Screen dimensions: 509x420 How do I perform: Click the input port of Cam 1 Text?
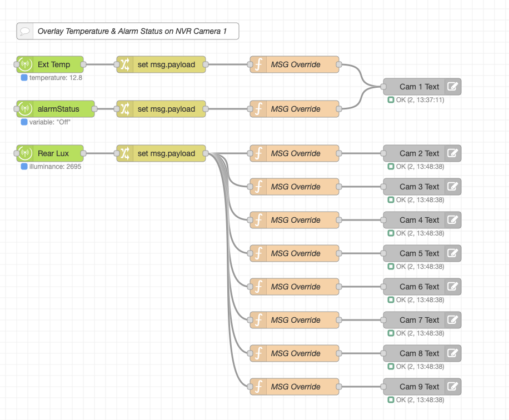pyautogui.click(x=383, y=87)
